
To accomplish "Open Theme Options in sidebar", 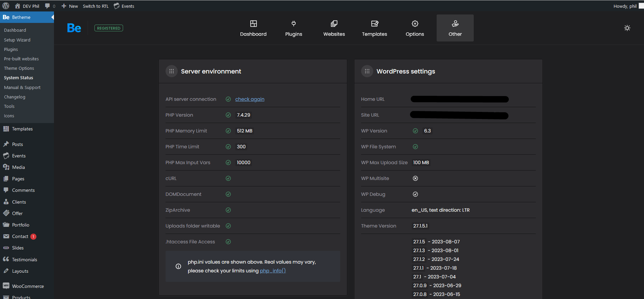I will [19, 68].
